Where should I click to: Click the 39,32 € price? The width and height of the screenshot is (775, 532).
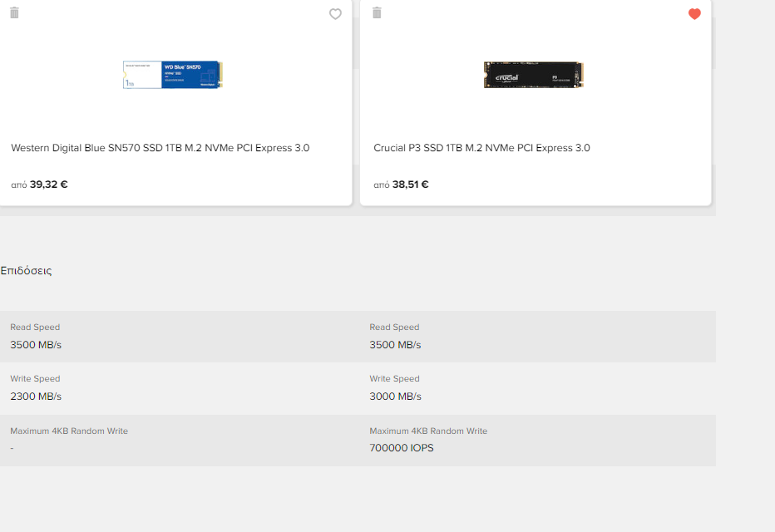[48, 185]
